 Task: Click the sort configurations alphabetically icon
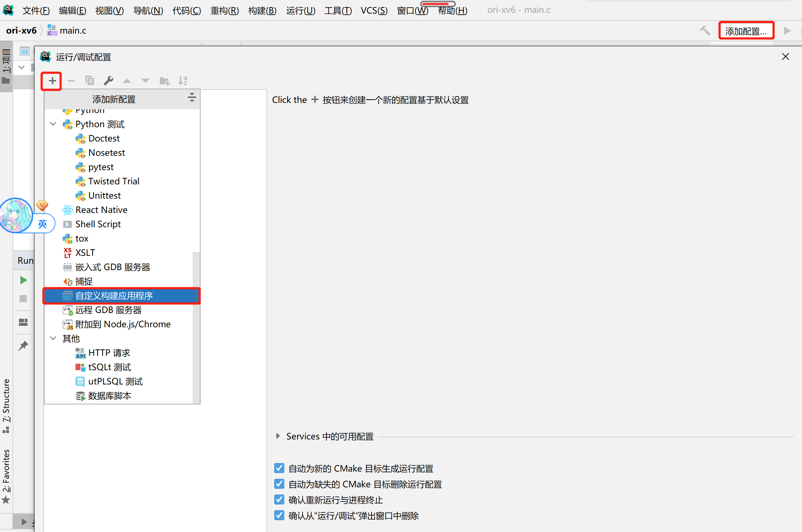(x=183, y=81)
